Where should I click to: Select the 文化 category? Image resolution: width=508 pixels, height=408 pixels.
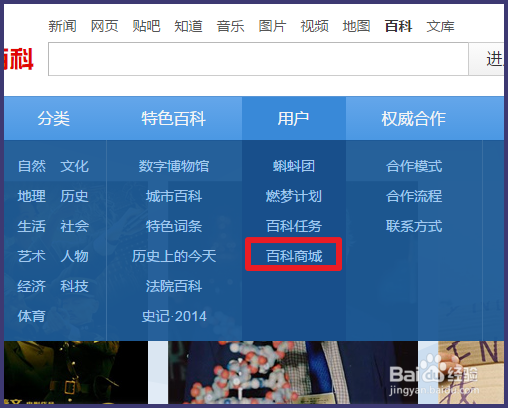[x=74, y=166]
